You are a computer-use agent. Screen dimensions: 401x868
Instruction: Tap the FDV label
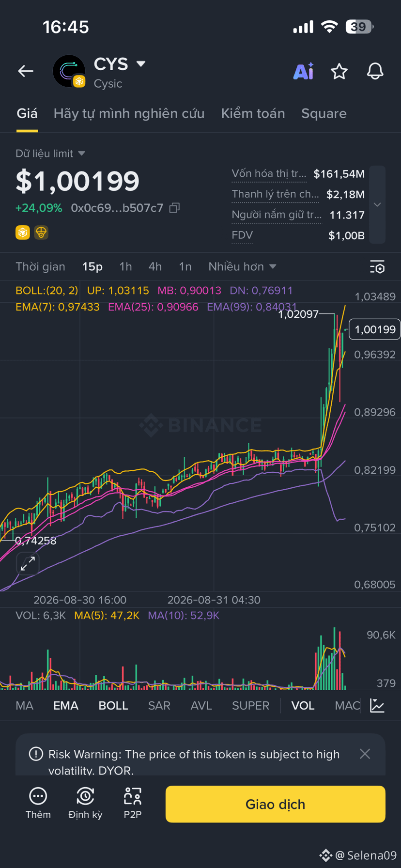tap(242, 235)
